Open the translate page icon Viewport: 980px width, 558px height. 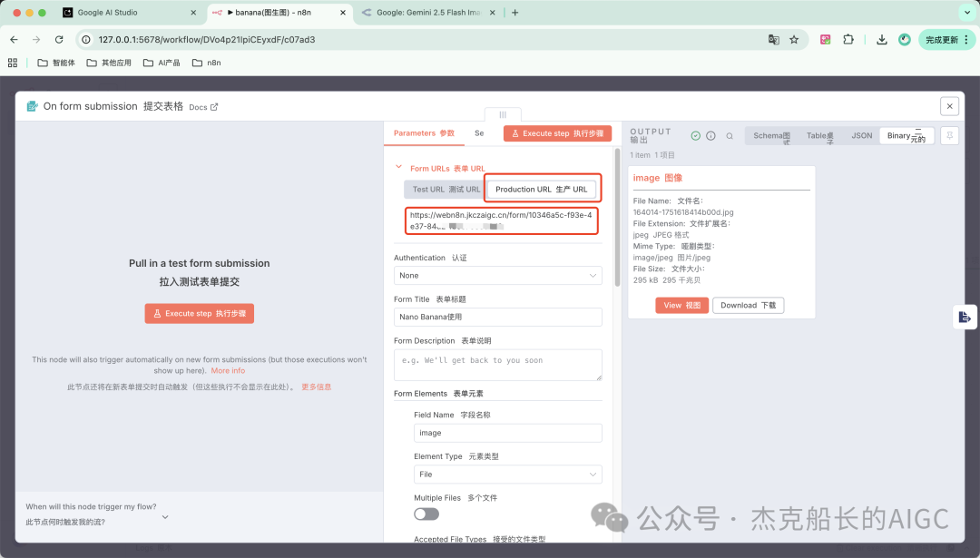coord(774,39)
